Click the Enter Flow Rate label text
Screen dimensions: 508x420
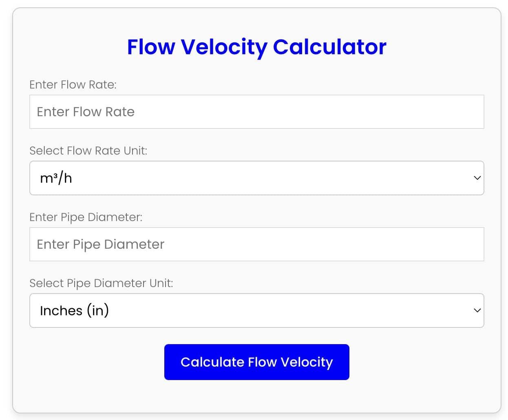73,84
